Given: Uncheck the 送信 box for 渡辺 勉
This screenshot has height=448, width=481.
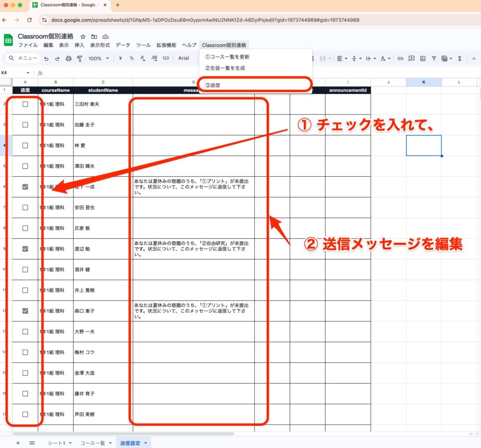Looking at the screenshot, I should 25,249.
